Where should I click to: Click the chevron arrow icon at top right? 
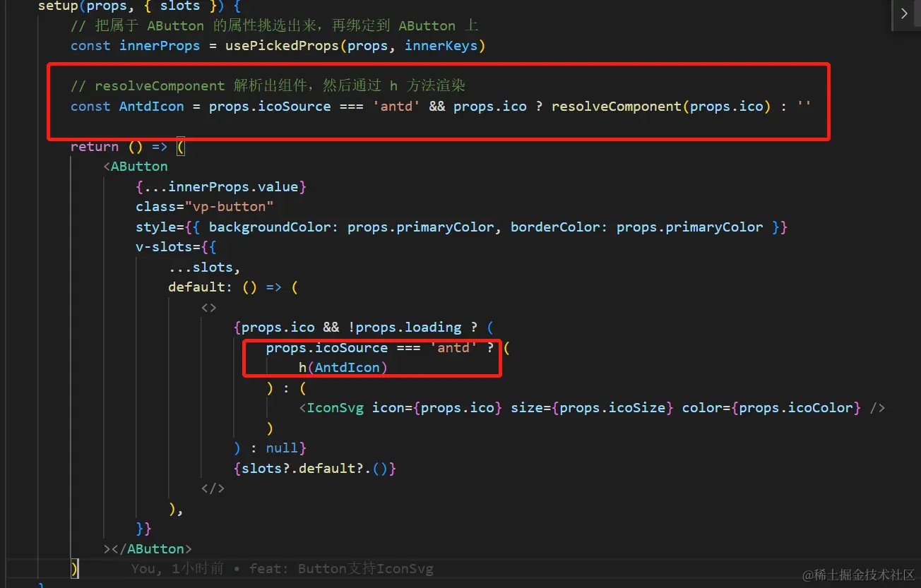(904, 13)
